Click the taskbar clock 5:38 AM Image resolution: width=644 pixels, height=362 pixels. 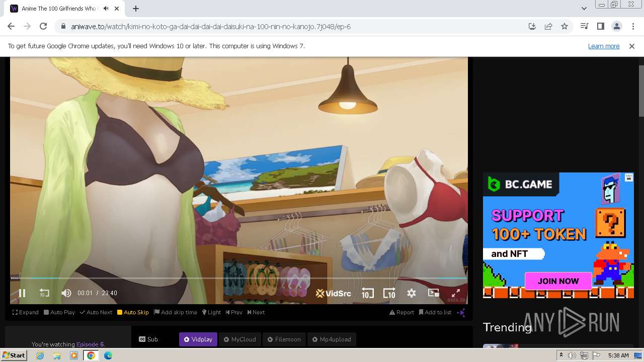click(x=618, y=355)
